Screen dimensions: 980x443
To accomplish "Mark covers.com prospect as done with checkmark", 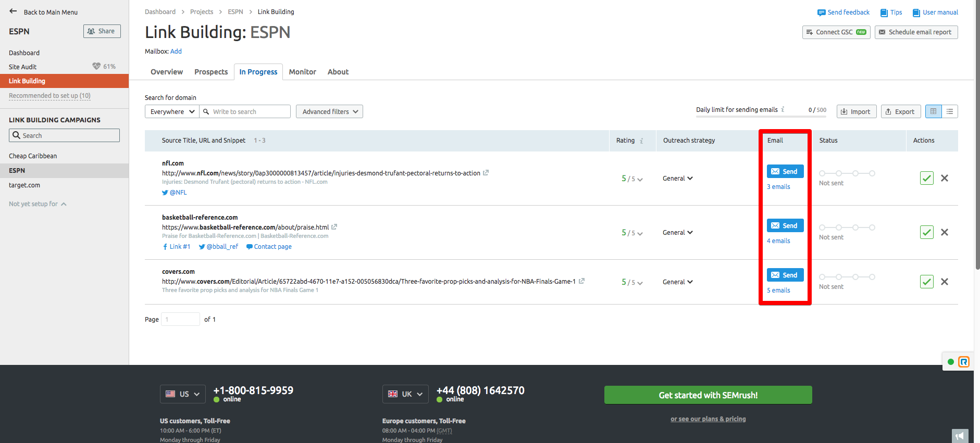I will [x=926, y=282].
